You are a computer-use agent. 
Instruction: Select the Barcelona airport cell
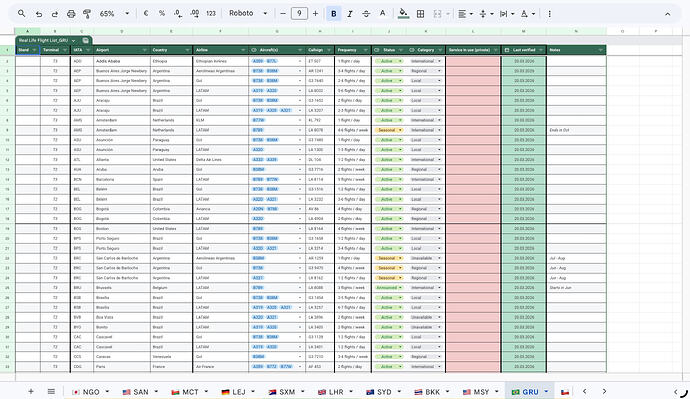tap(122, 179)
